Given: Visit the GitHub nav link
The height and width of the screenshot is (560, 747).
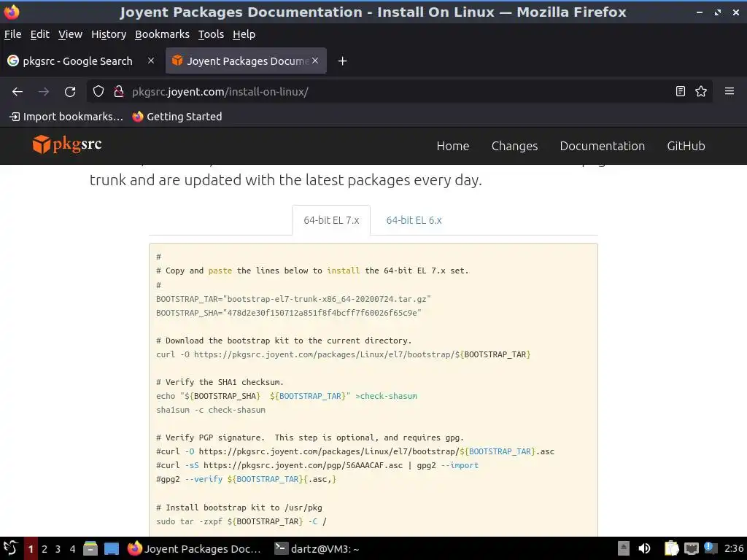Looking at the screenshot, I should point(686,146).
